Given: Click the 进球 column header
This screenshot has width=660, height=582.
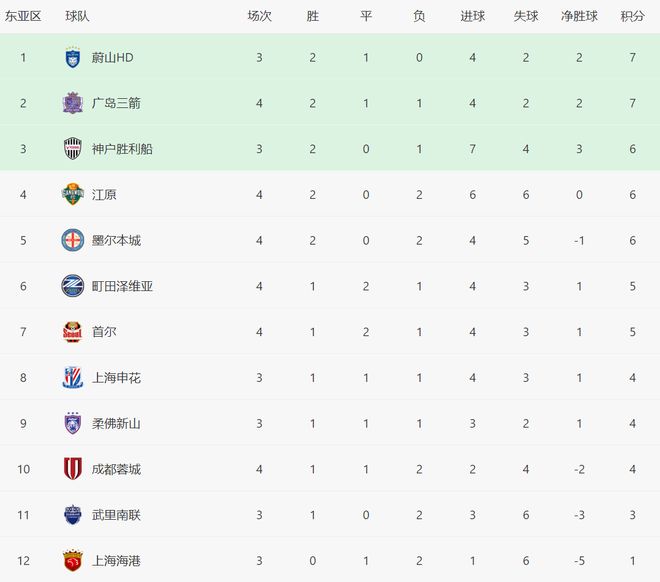Looking at the screenshot, I should click(473, 16).
